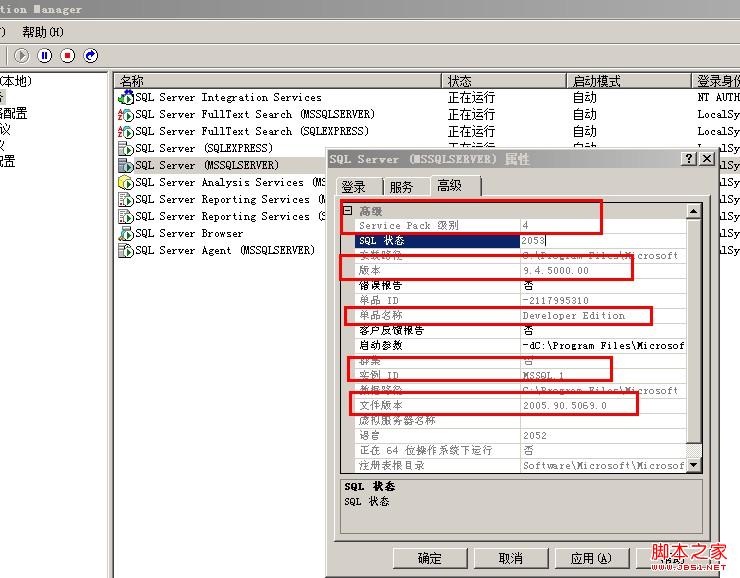The width and height of the screenshot is (740, 578).
Task: Click the version value 9.4.5000.00
Action: [555, 271]
